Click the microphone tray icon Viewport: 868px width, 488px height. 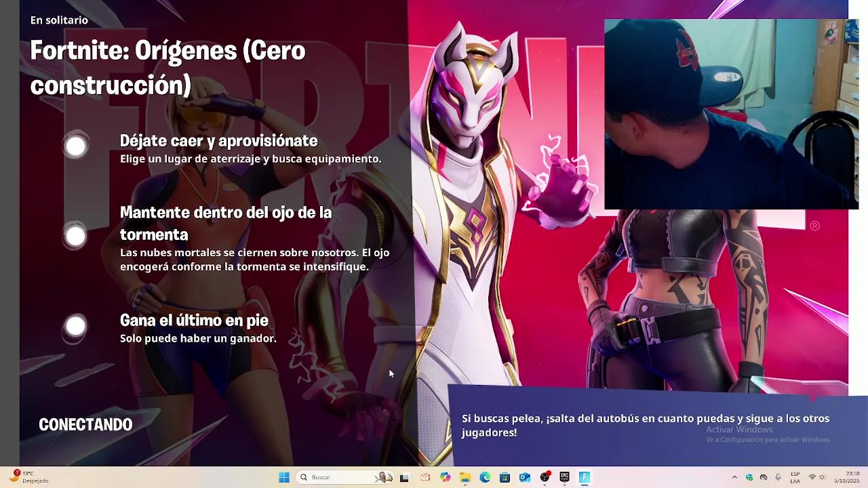[778, 477]
